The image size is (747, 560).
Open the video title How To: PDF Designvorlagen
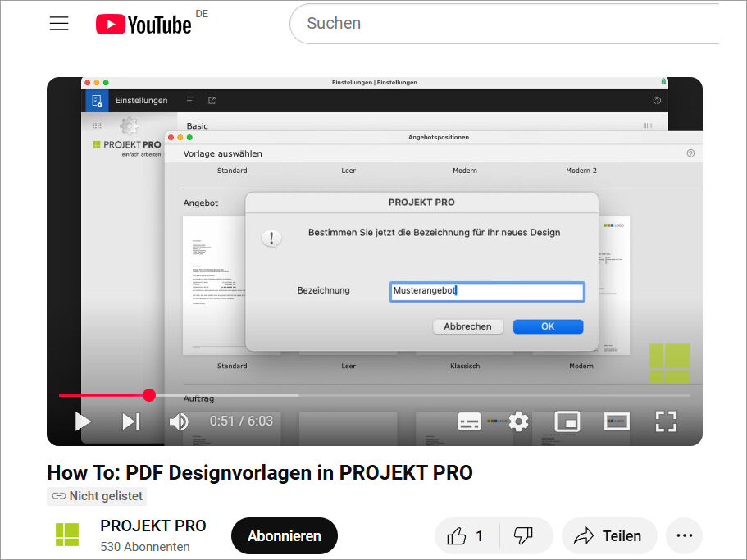(260, 472)
